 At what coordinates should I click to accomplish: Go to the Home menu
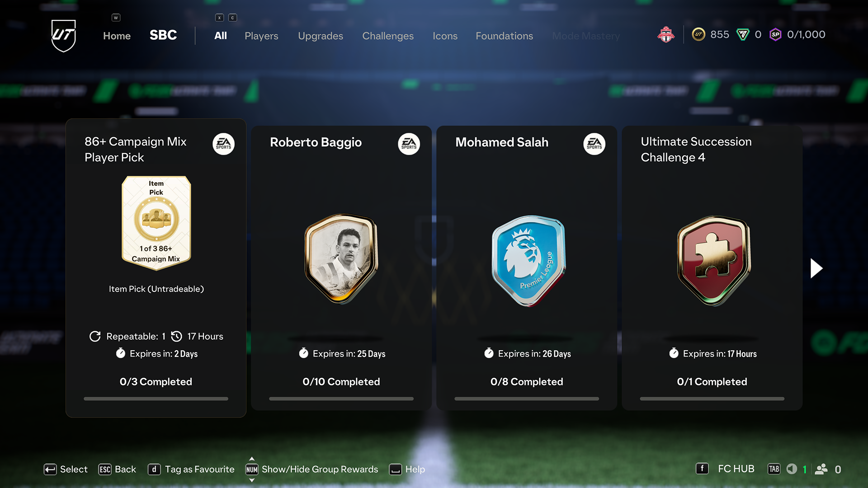117,36
